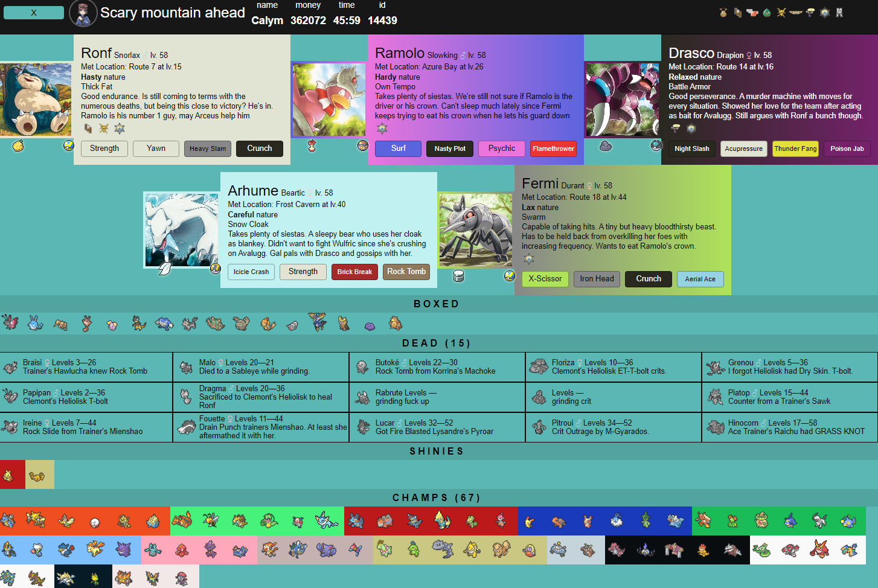Click the boxed Golem sprite
Screen dimensions: 878x588
241,323
